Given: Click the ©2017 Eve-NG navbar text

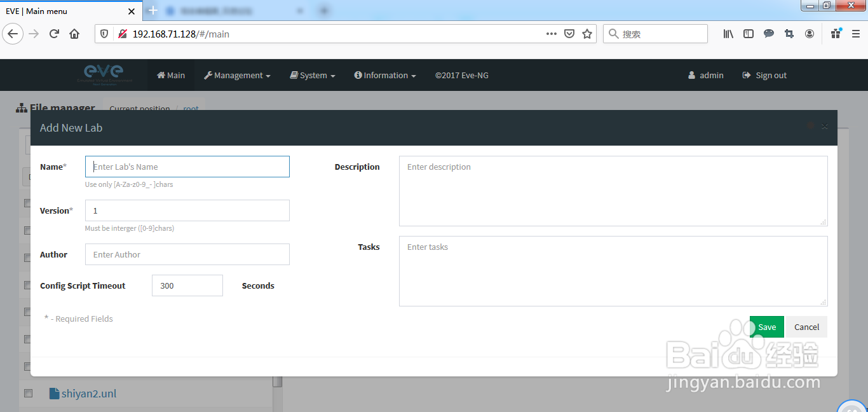Looking at the screenshot, I should click(x=462, y=75).
